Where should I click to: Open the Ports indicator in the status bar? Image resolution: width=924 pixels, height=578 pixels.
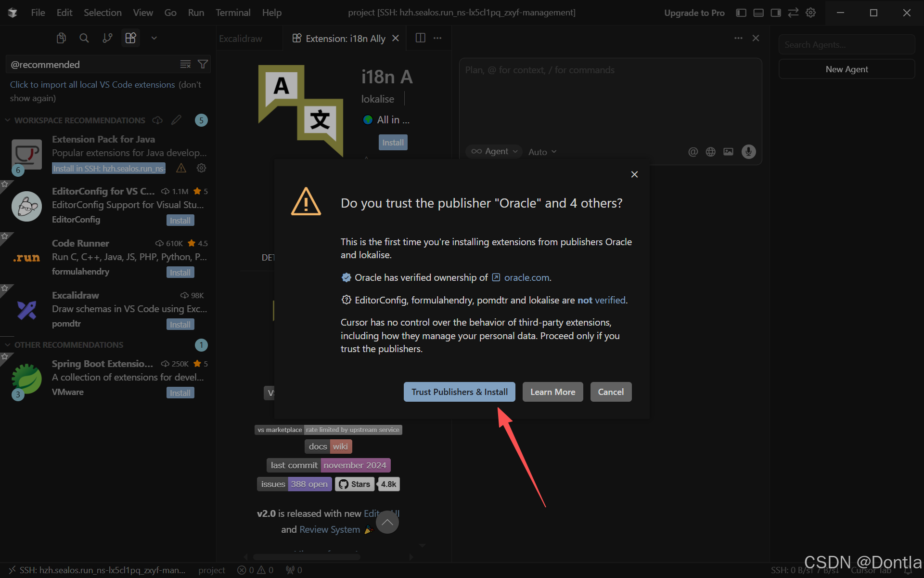click(x=294, y=570)
